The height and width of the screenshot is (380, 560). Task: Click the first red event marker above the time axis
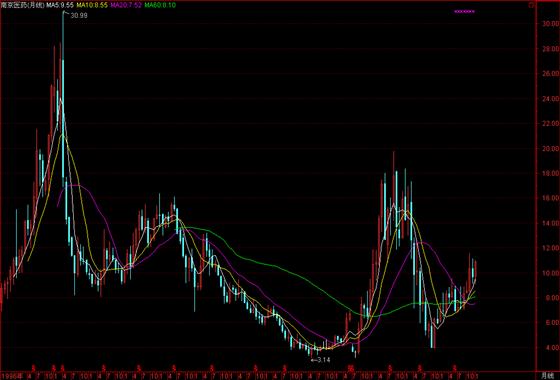tap(34, 367)
